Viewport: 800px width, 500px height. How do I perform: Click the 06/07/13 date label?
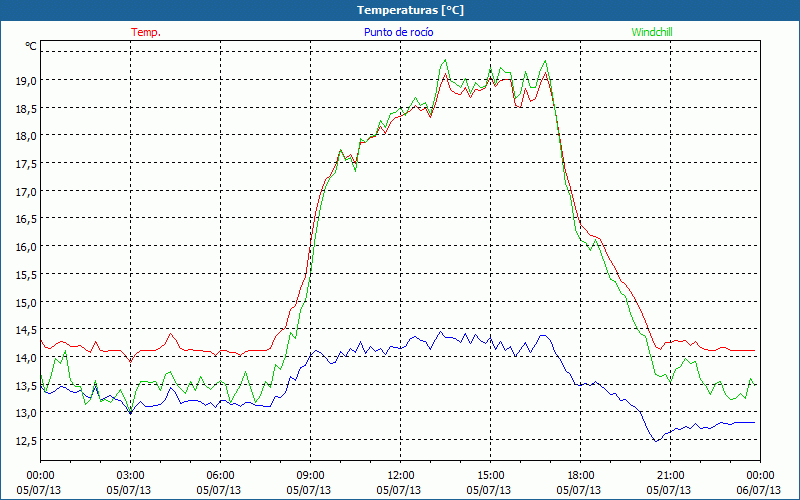click(x=759, y=490)
